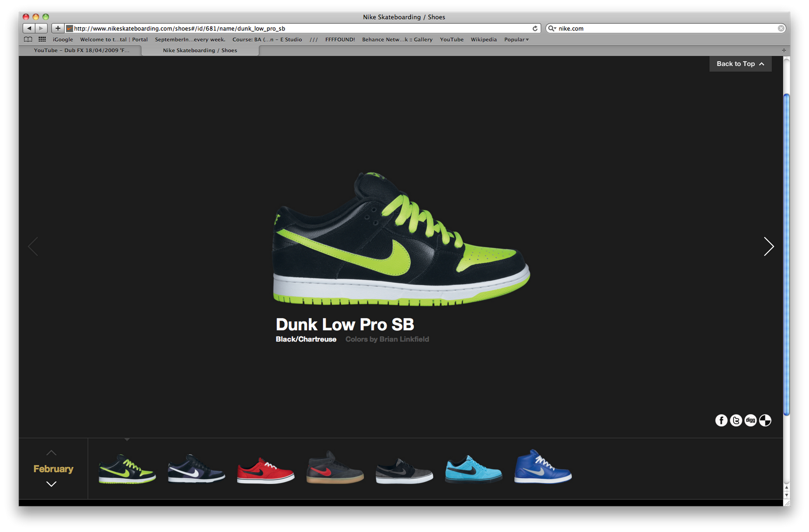Image resolution: width=809 pixels, height=532 pixels.
Task: Open the YouTube bookmark in the bar
Action: 452,39
